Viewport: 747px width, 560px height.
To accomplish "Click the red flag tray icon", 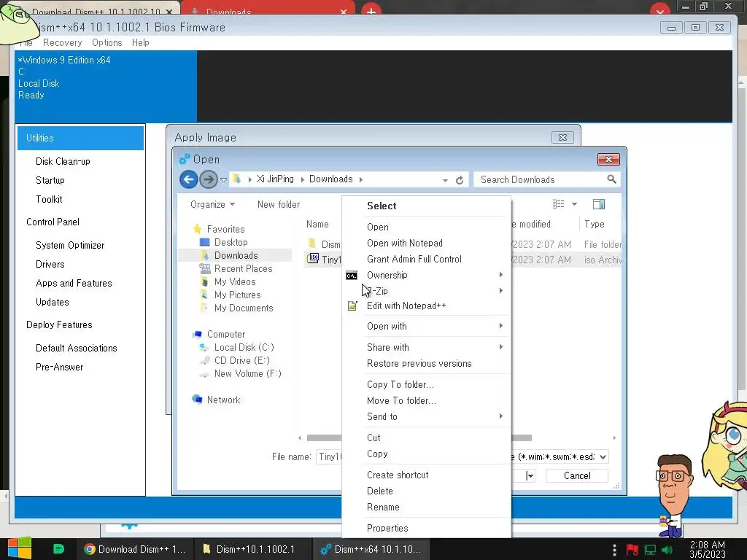I will point(632,550).
